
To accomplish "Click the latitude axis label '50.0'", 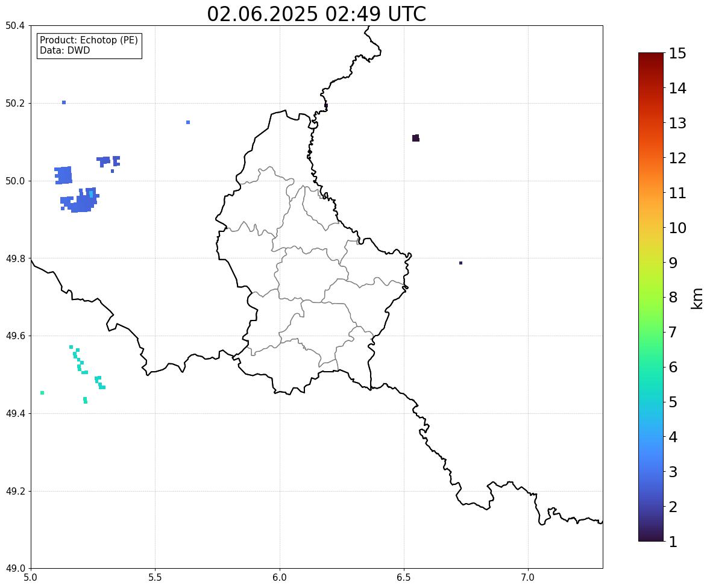I will tap(15, 181).
